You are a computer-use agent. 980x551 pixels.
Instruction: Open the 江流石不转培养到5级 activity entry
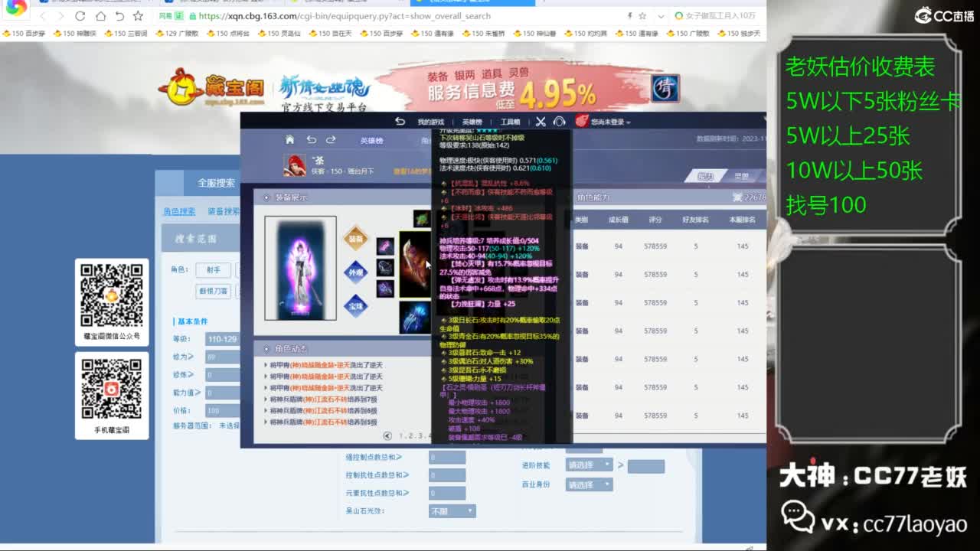click(322, 422)
